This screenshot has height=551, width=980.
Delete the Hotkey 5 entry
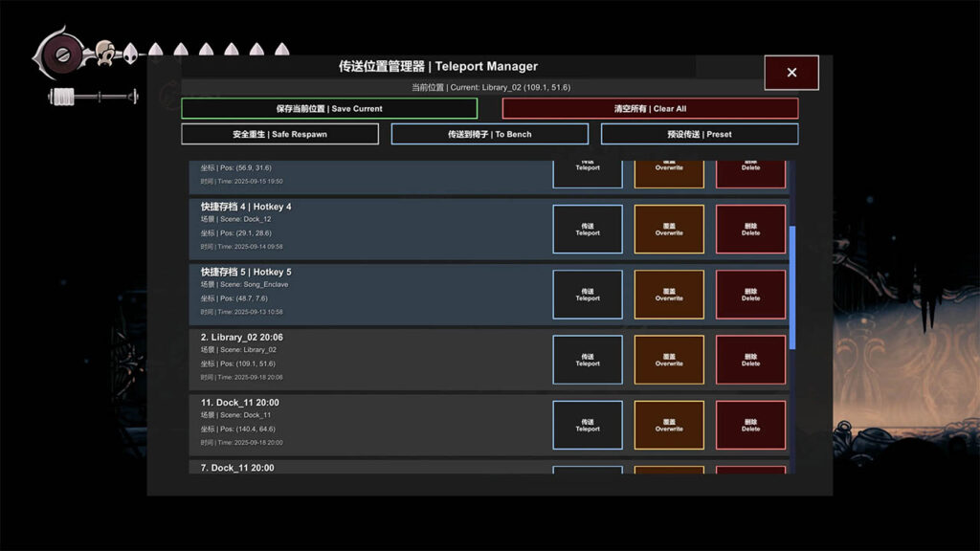(750, 295)
